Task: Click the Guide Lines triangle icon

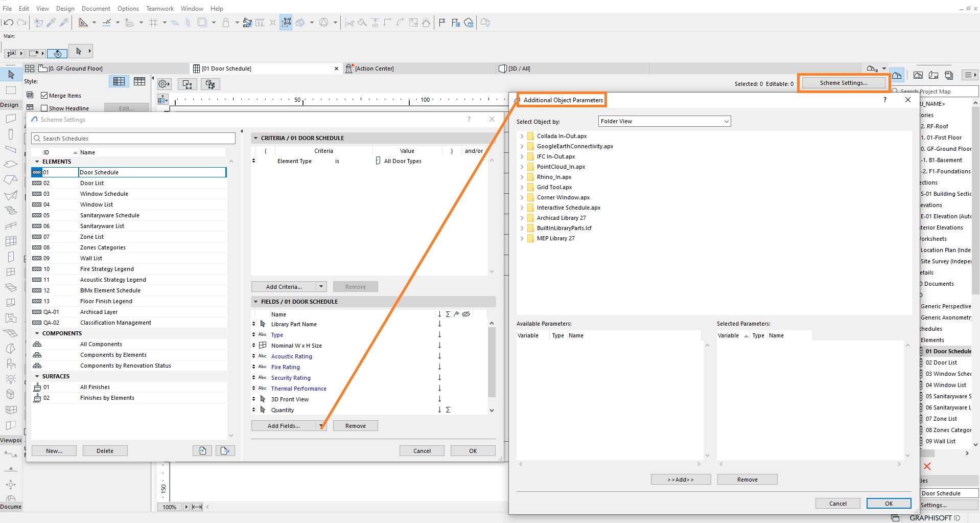Action: click(x=83, y=22)
